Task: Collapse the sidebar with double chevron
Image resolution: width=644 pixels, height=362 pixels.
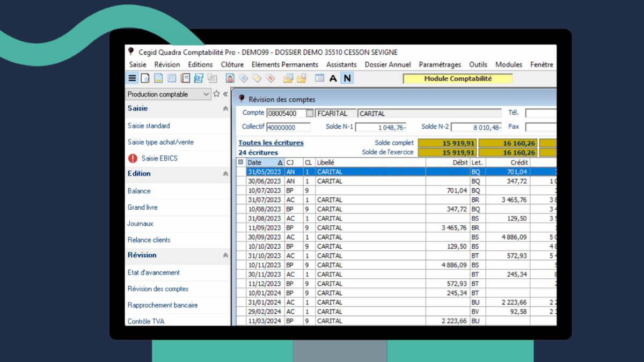Action: click(226, 94)
